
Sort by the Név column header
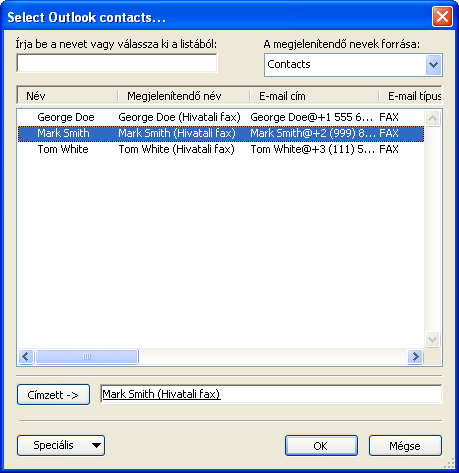click(68, 96)
